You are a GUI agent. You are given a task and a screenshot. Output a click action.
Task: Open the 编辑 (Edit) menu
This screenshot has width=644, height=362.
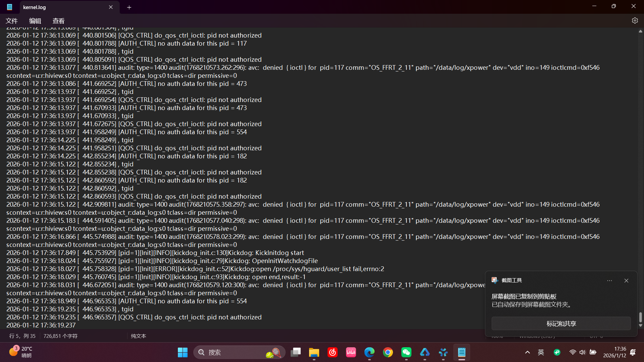pyautogui.click(x=35, y=21)
